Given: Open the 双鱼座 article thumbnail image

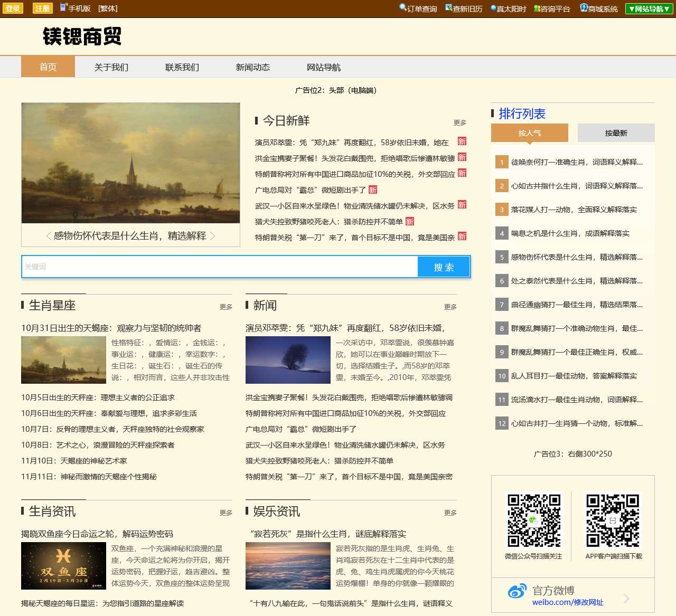Looking at the screenshot, I should (63, 566).
